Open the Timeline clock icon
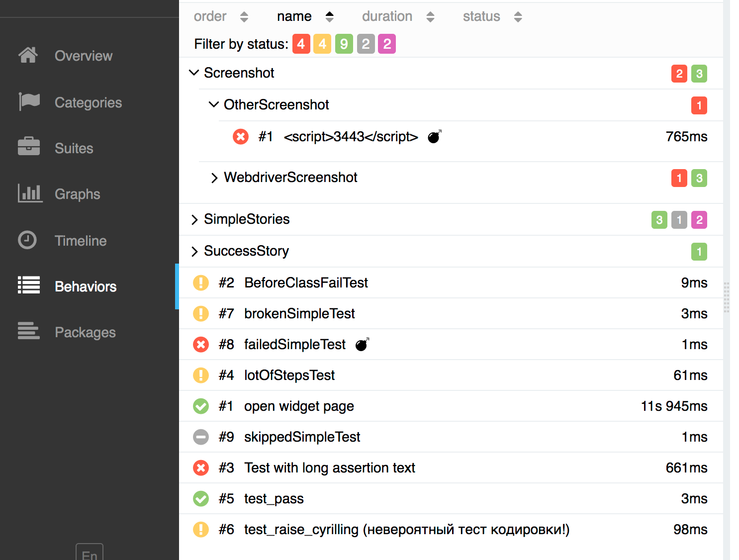This screenshot has width=739, height=560. (27, 240)
